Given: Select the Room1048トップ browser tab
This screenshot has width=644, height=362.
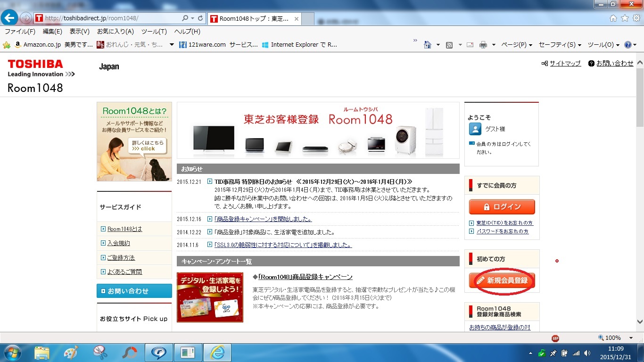Looking at the screenshot, I should [254, 19].
